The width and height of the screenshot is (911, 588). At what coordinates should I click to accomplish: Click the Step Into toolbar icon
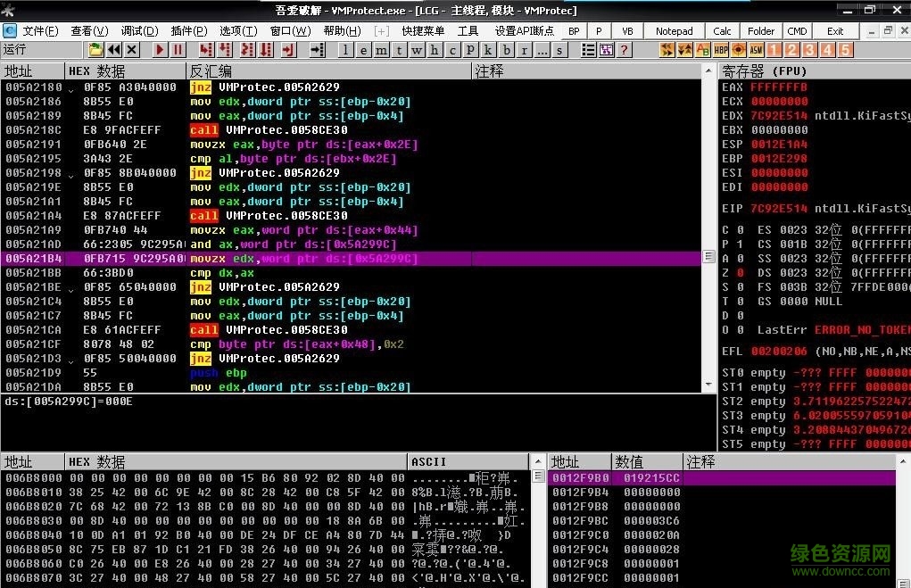click(x=206, y=50)
